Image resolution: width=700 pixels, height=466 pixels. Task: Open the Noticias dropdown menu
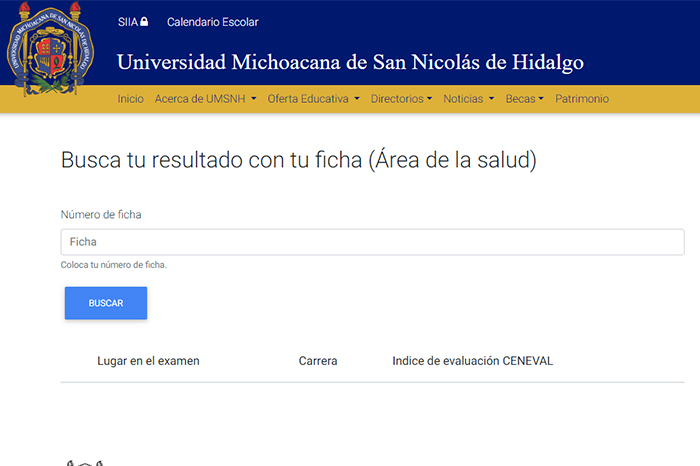468,99
